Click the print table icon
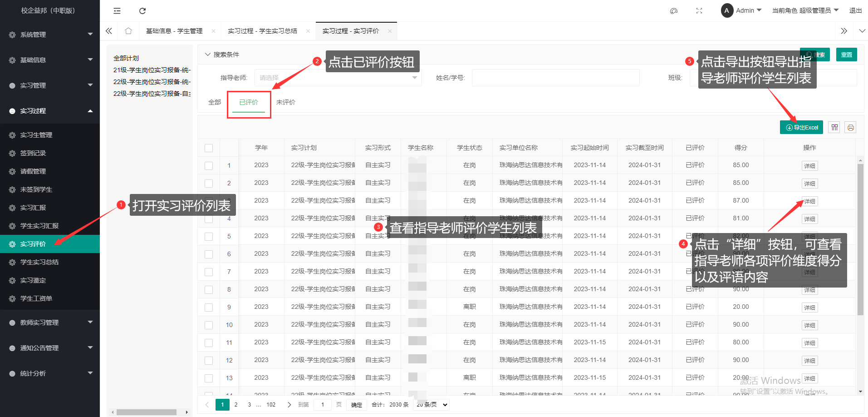This screenshot has height=417, width=868. pyautogui.click(x=851, y=128)
